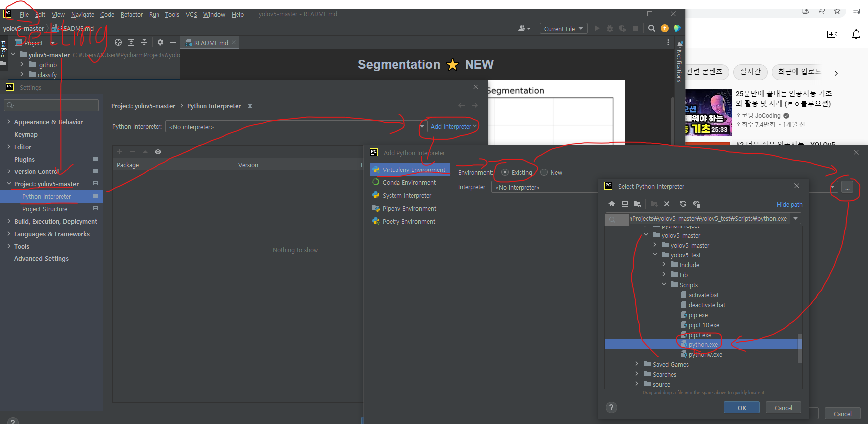Click browser share icon
868x424 pixels.
[821, 11]
